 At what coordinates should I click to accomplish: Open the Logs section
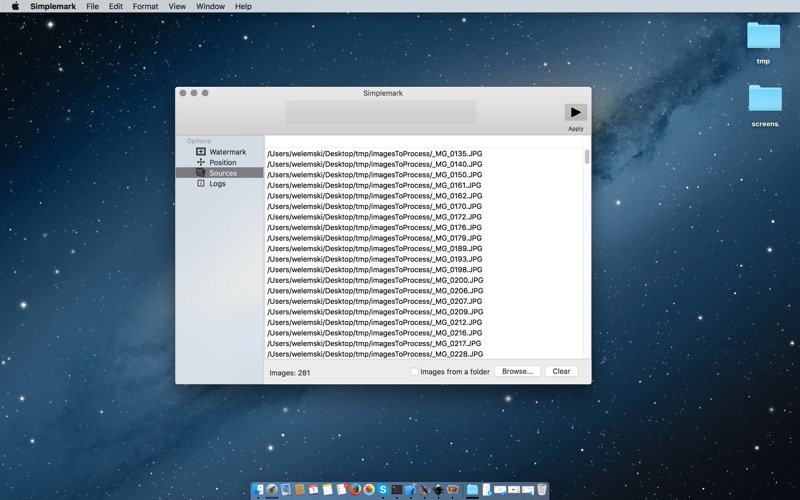[x=217, y=184]
